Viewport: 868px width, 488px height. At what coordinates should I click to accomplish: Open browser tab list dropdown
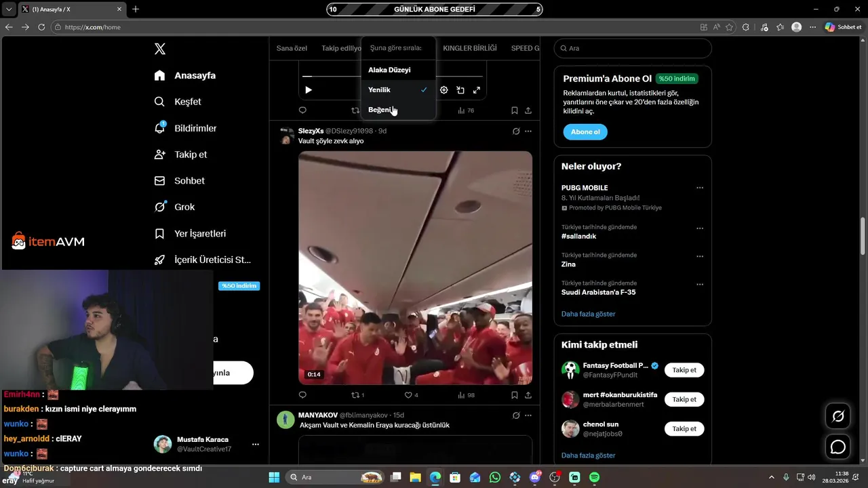pyautogui.click(x=9, y=9)
